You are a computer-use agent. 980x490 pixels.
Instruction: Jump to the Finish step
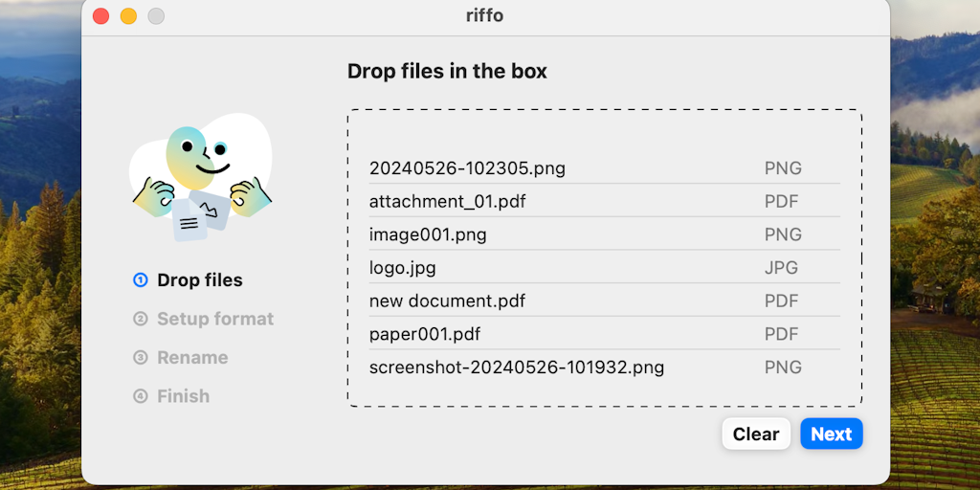click(183, 396)
